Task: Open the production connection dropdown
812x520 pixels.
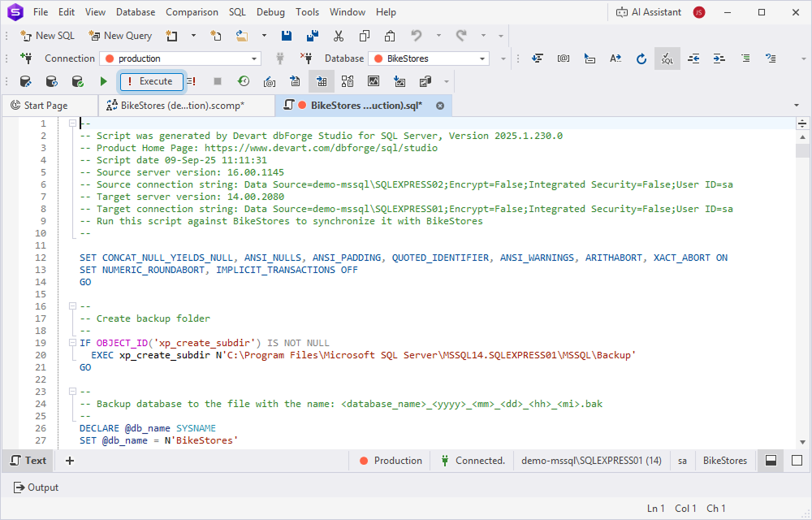Action: pos(253,58)
